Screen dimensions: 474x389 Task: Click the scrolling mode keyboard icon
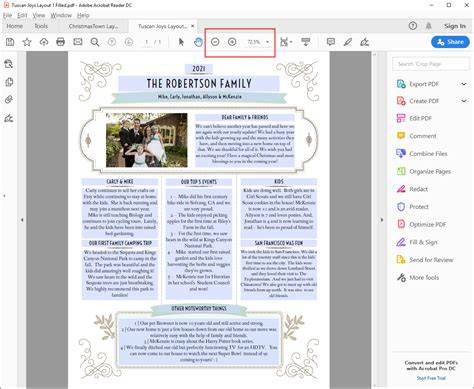pyautogui.click(x=306, y=42)
